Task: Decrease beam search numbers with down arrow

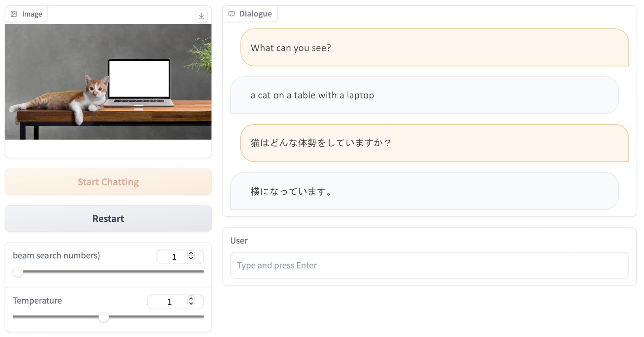Action: [191, 259]
